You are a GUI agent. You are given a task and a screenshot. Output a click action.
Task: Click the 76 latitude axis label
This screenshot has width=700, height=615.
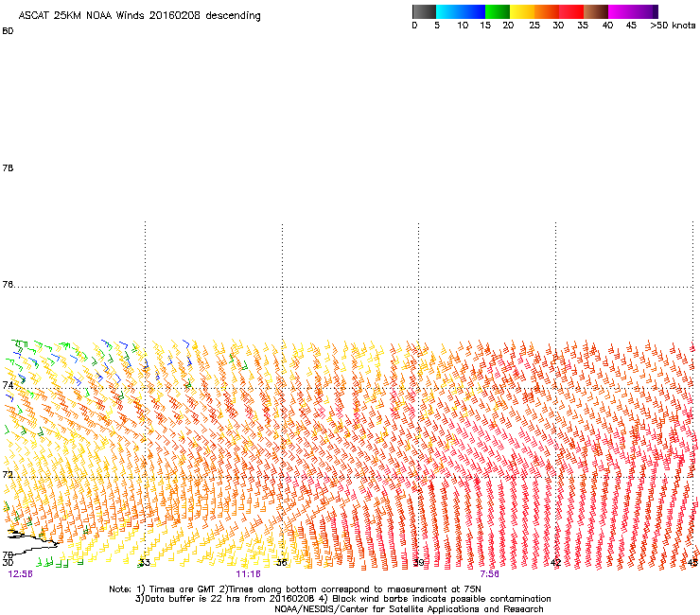pyautogui.click(x=8, y=284)
